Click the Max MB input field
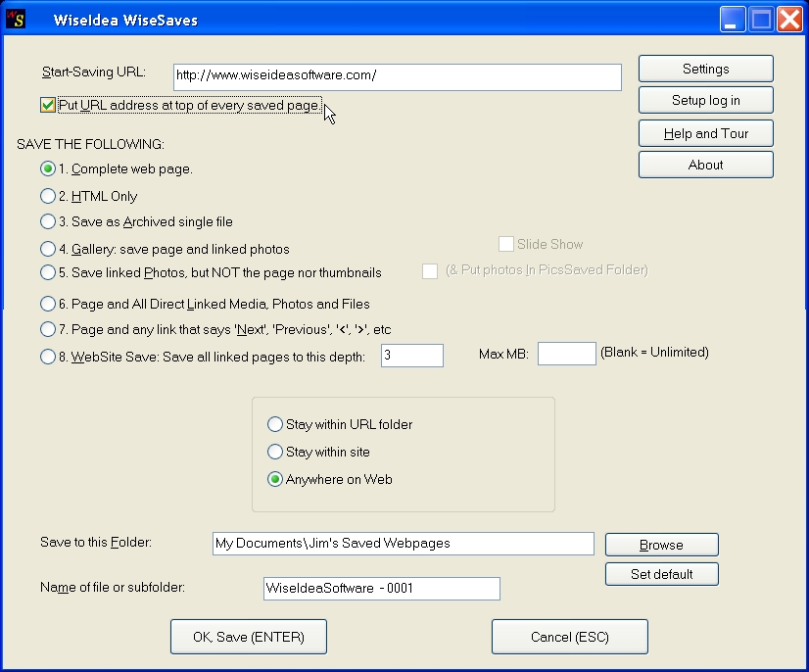 (x=566, y=354)
